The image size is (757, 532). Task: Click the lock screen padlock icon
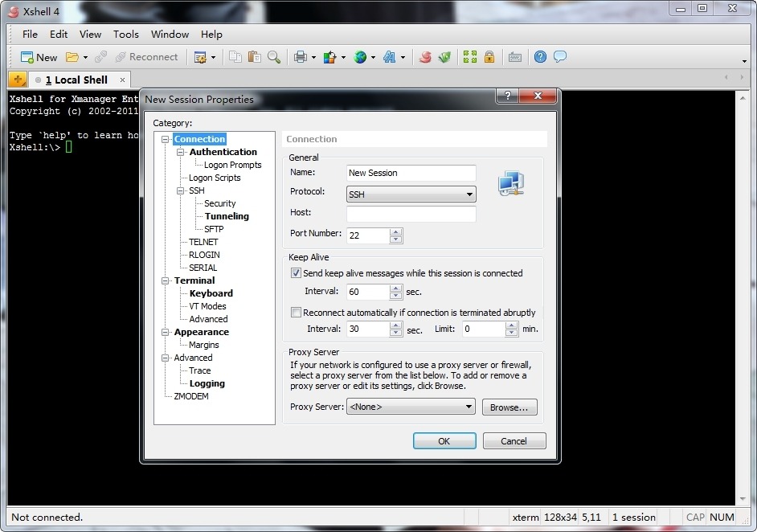tap(489, 57)
